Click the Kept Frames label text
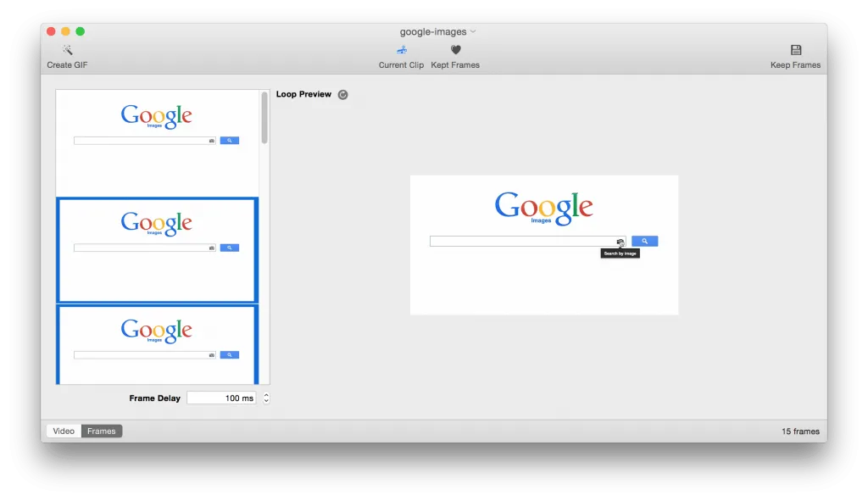 pos(455,64)
